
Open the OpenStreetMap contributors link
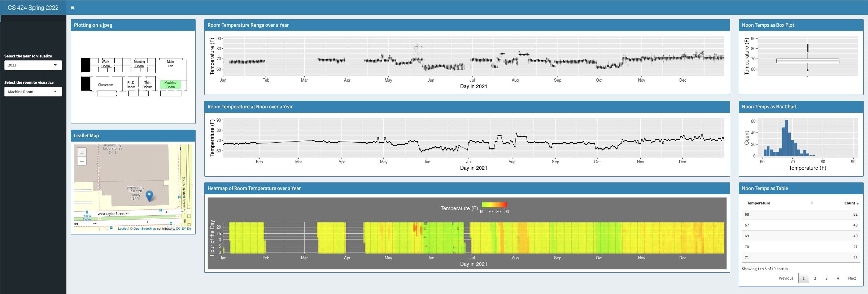(145, 229)
